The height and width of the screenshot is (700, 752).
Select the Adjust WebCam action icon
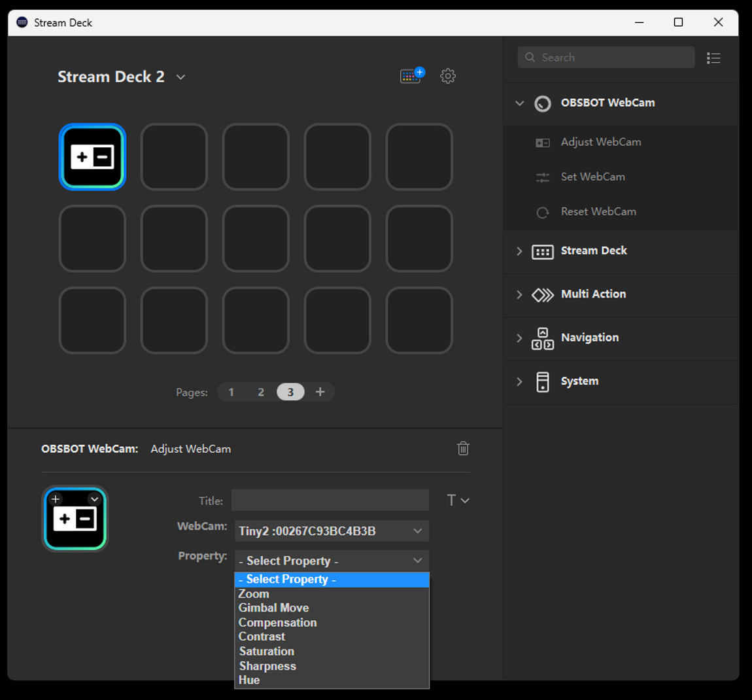(543, 142)
